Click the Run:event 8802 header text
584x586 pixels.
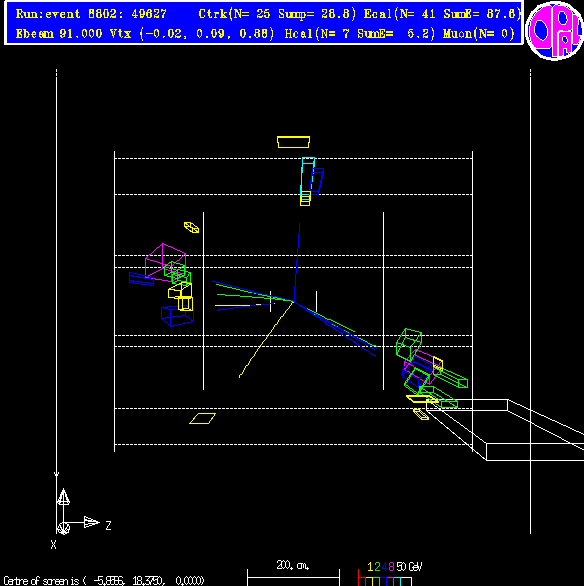(x=91, y=14)
